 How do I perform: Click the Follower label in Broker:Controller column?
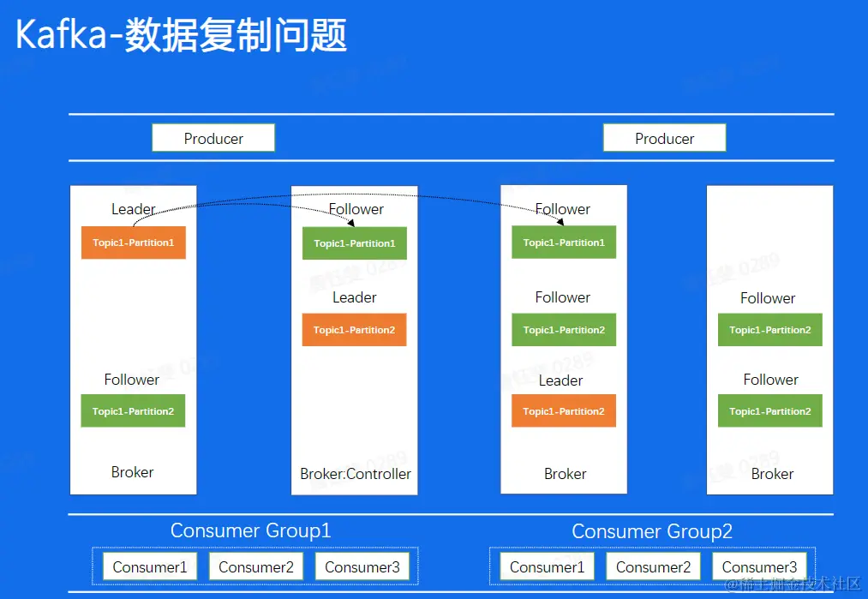pyautogui.click(x=356, y=209)
